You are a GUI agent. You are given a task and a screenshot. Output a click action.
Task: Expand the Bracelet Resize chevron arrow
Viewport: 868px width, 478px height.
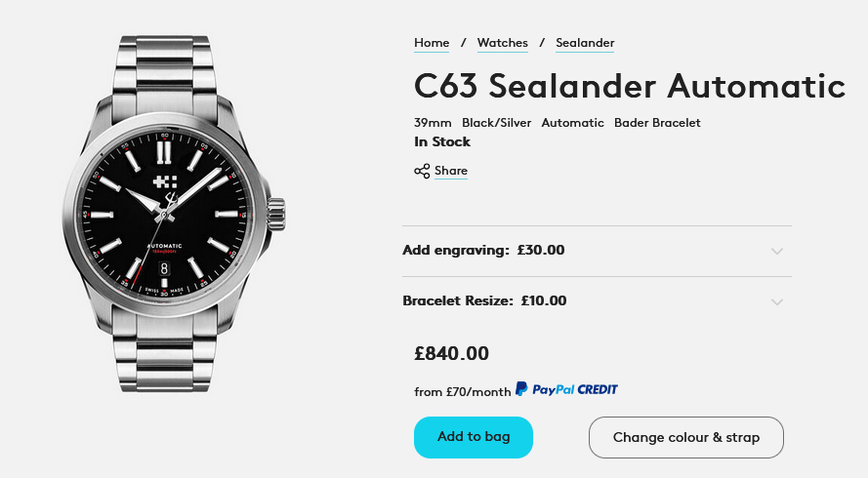[x=776, y=301]
